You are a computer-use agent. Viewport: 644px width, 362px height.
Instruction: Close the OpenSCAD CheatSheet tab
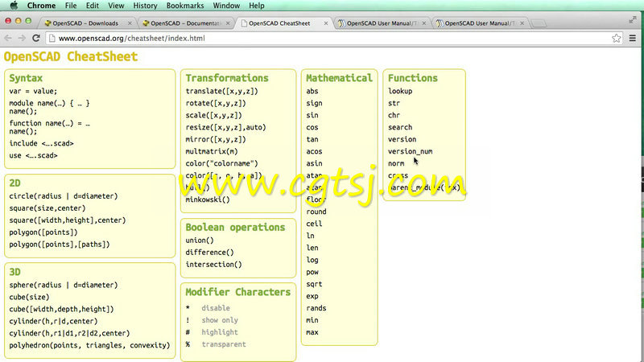[x=326, y=23]
